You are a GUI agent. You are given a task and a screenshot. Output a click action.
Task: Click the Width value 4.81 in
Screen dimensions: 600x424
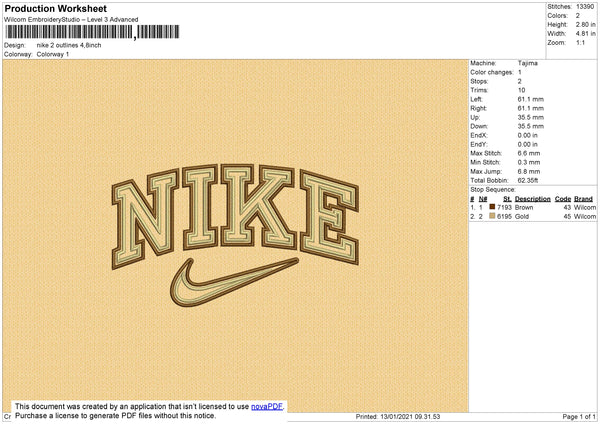pos(585,34)
